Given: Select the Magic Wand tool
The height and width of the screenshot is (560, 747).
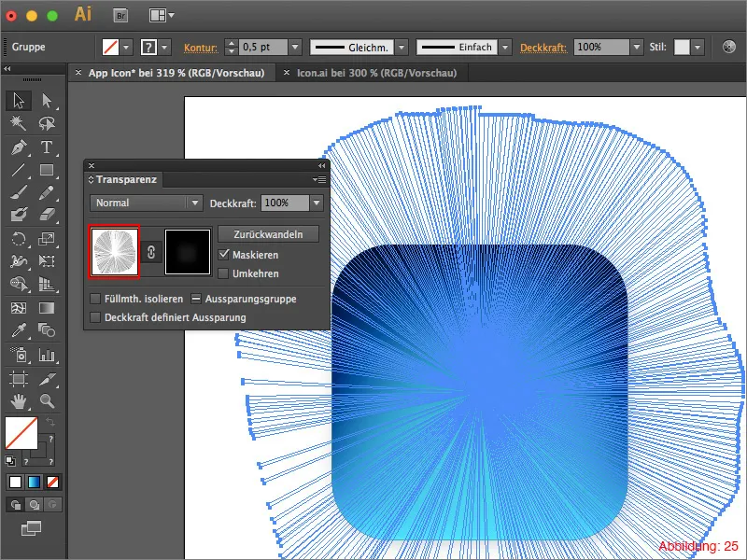Looking at the screenshot, I should pyautogui.click(x=19, y=123).
